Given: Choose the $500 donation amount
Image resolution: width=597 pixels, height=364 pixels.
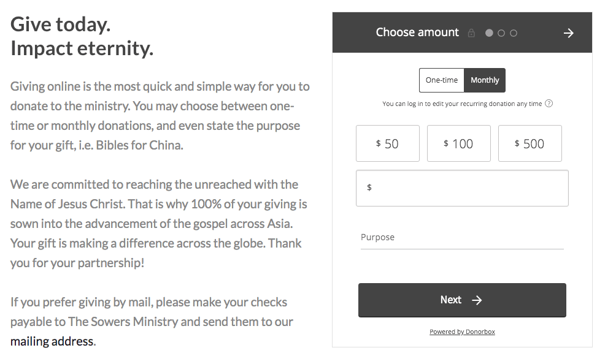Looking at the screenshot, I should pyautogui.click(x=530, y=143).
